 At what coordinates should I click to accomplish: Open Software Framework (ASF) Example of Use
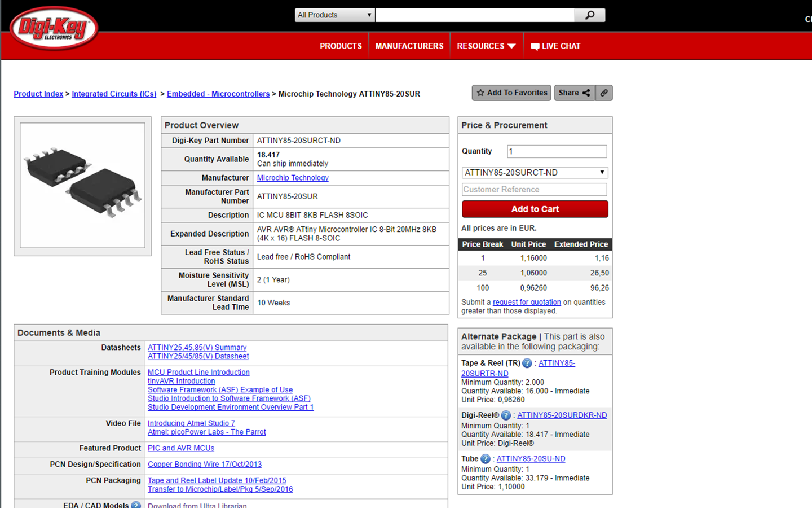tap(220, 390)
